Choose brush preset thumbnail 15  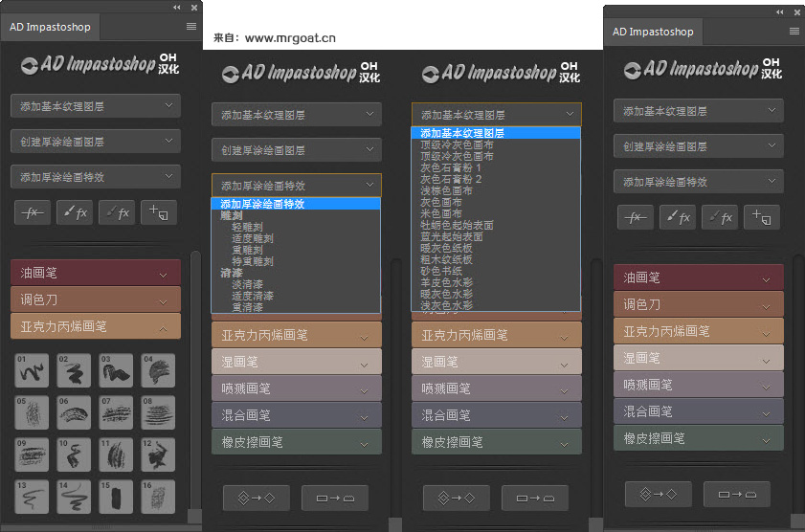(116, 497)
